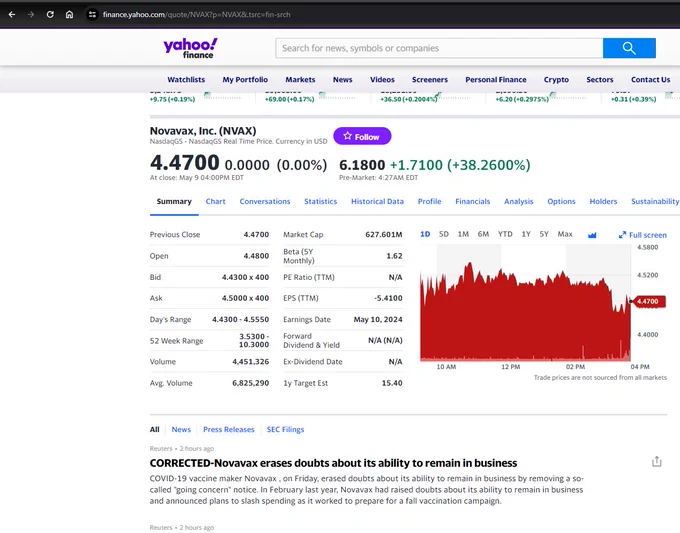Click the blue search magnifier button
The image size is (680, 533).
(629, 48)
